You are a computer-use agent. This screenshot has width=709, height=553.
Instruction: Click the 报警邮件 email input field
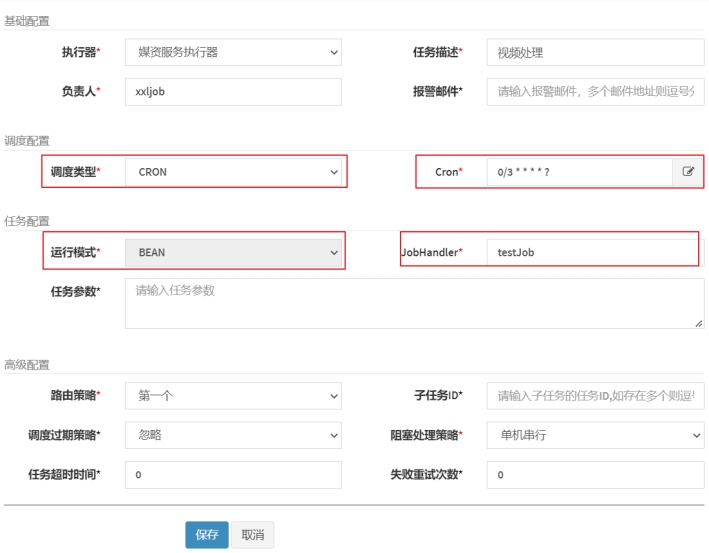tap(595, 92)
